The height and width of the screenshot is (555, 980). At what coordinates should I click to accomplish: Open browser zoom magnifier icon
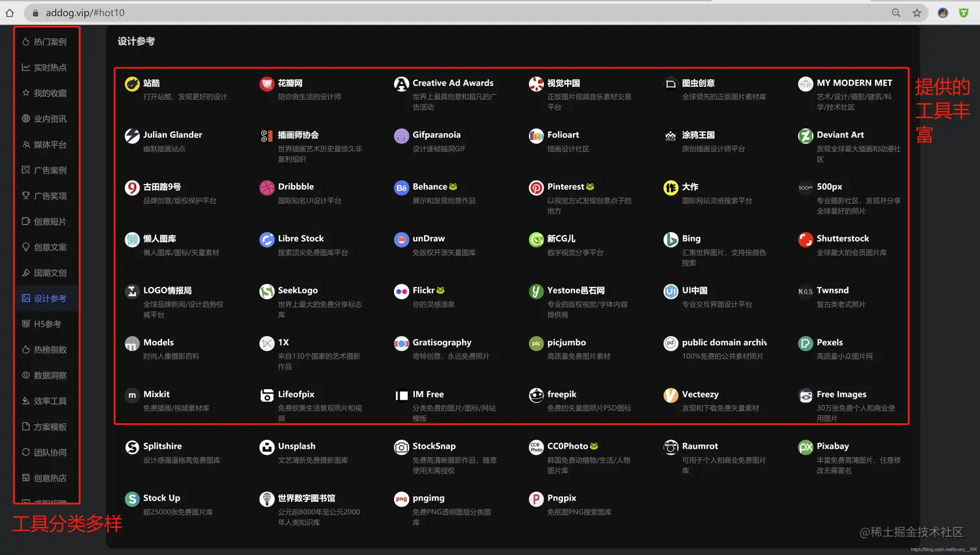pos(896,12)
